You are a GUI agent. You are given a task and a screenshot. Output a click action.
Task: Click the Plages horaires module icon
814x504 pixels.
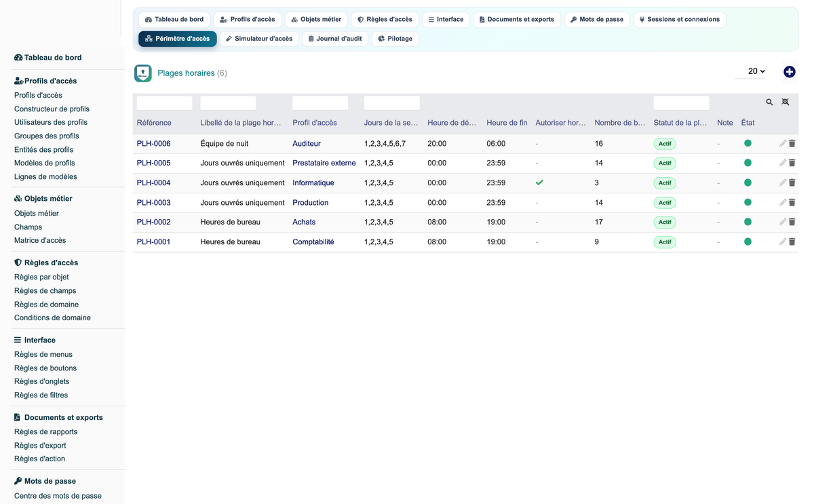[x=143, y=73]
